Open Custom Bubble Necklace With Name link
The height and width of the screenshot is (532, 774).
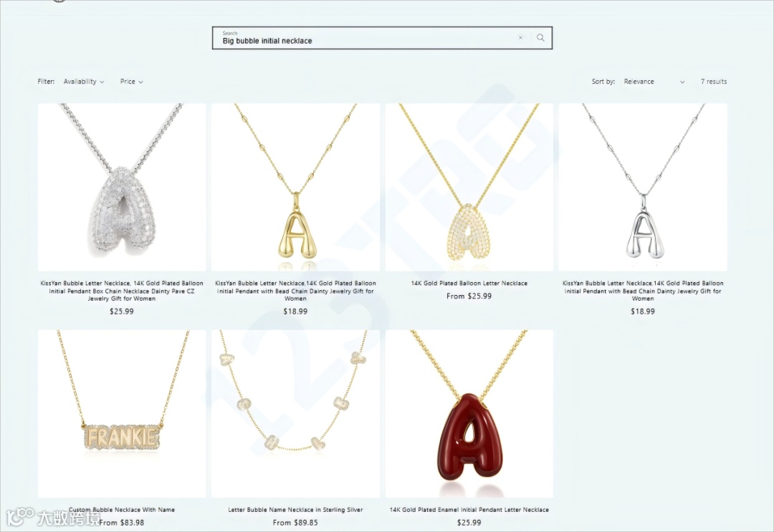[122, 510]
